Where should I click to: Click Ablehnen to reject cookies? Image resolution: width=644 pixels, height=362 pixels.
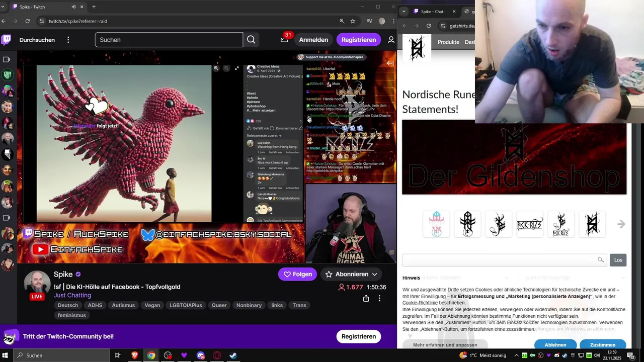click(555, 345)
